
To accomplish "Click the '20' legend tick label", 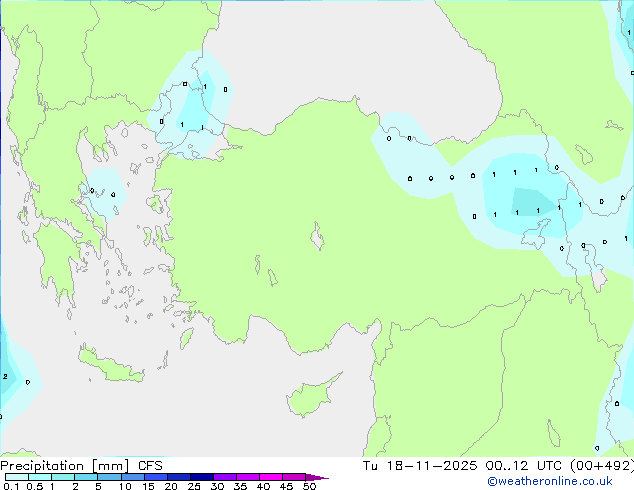I will click(x=171, y=486).
